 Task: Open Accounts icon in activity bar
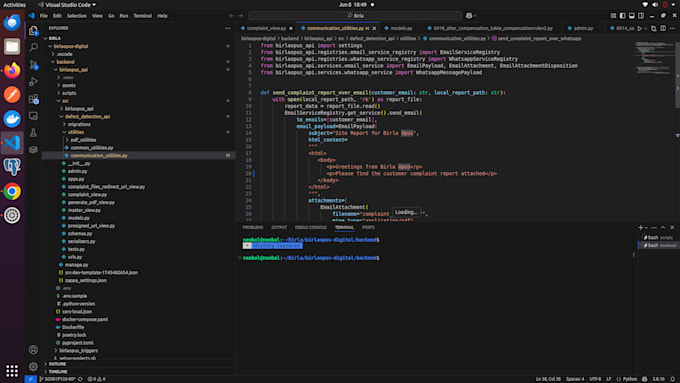coord(33,350)
